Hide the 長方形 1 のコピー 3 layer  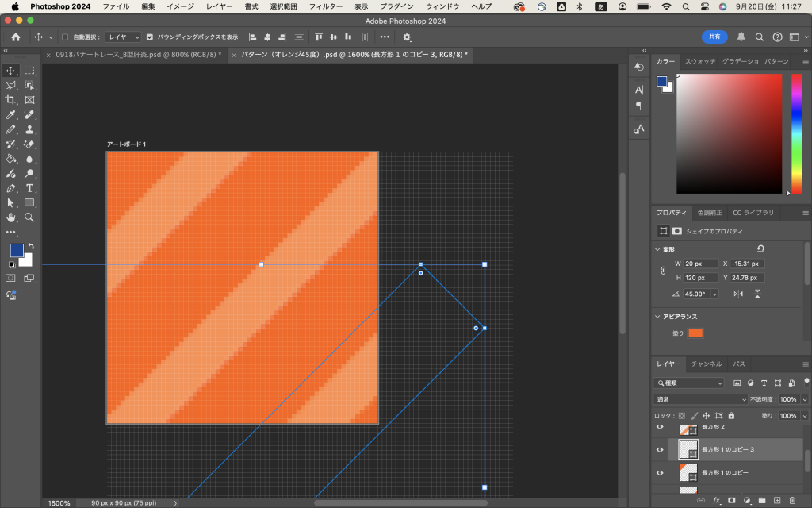[659, 449]
